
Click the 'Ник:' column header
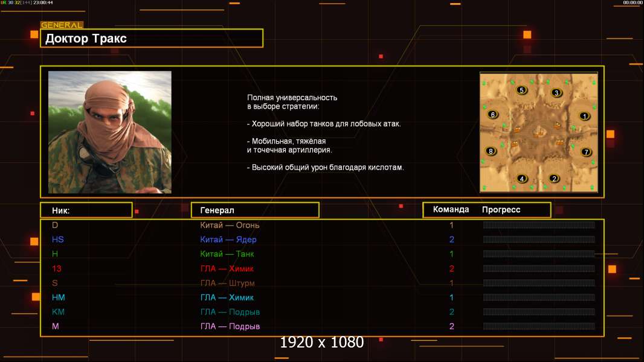tap(86, 210)
